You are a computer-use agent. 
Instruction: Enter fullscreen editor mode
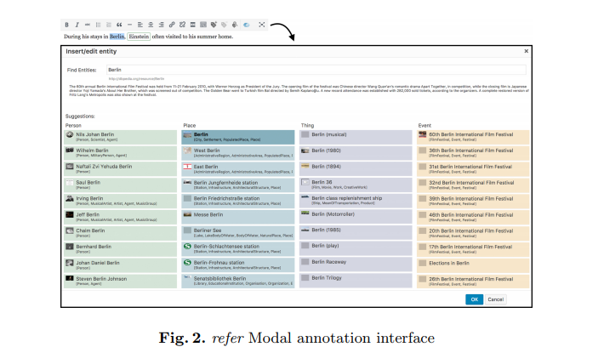(261, 25)
